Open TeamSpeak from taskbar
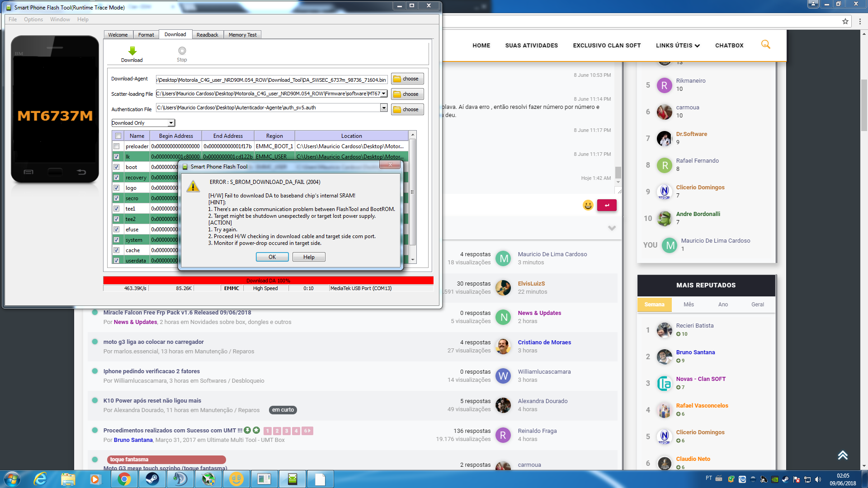 pyautogui.click(x=180, y=479)
